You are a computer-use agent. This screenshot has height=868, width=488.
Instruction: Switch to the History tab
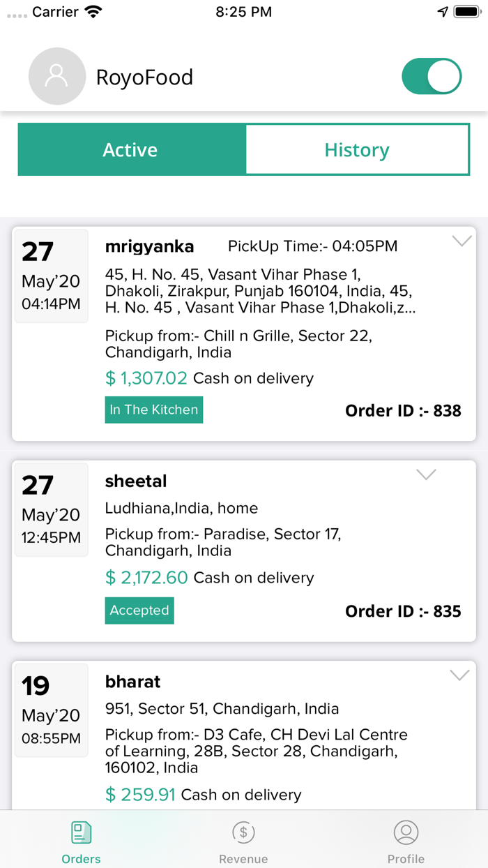click(x=357, y=149)
